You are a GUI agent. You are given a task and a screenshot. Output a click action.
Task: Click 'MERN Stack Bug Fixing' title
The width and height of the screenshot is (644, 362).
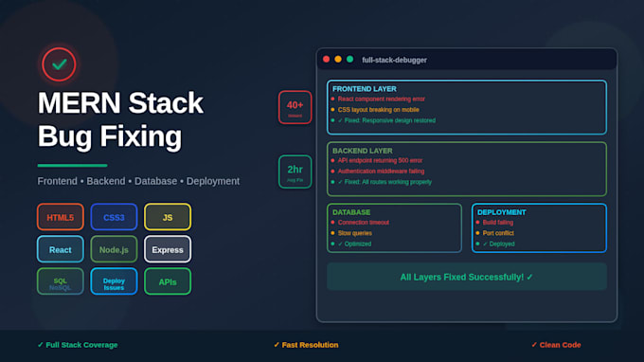[120, 119]
